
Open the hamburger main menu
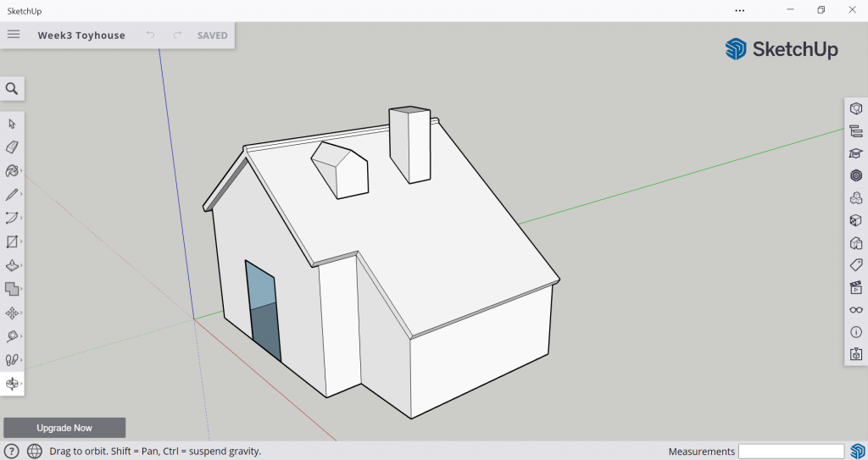point(14,35)
